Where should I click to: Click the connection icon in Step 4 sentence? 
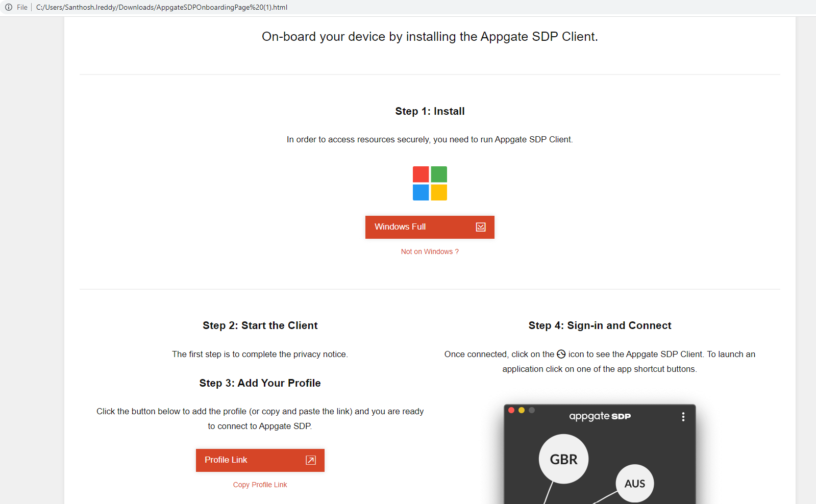pyautogui.click(x=560, y=354)
